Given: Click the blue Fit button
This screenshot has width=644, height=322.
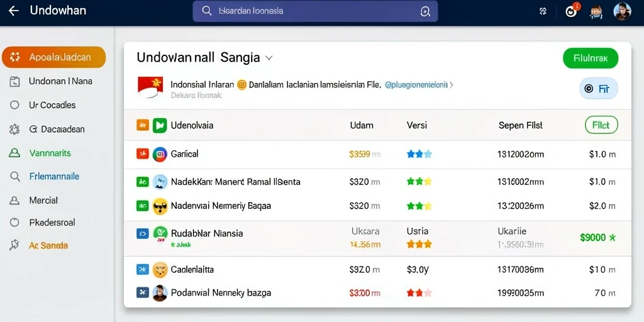Looking at the screenshot, I should click(x=598, y=88).
